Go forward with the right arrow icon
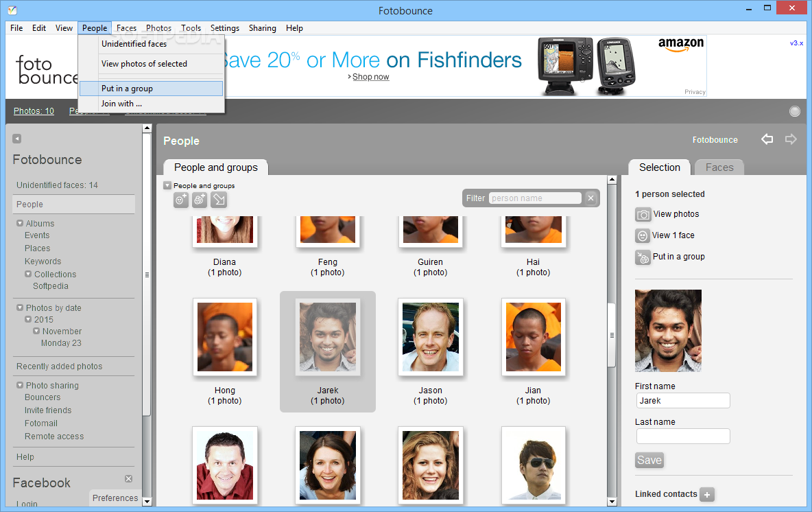The width and height of the screenshot is (812, 512). pos(790,139)
